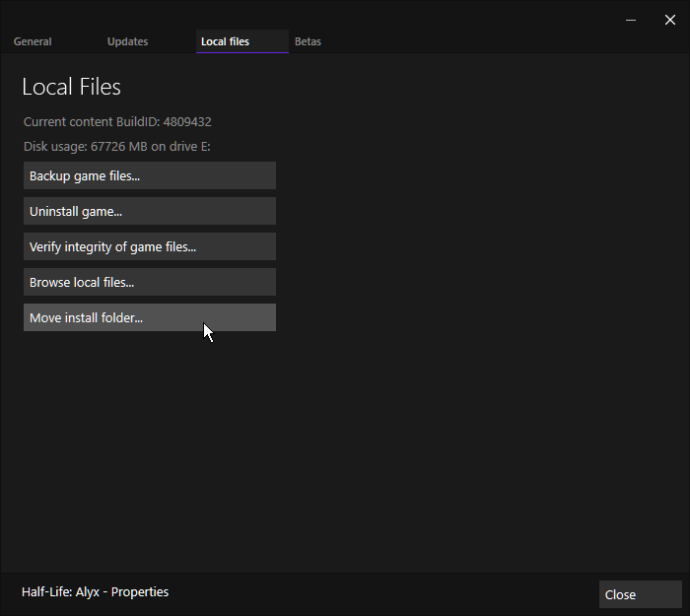Go to the Betas tab
The image size is (690, 616).
click(308, 41)
